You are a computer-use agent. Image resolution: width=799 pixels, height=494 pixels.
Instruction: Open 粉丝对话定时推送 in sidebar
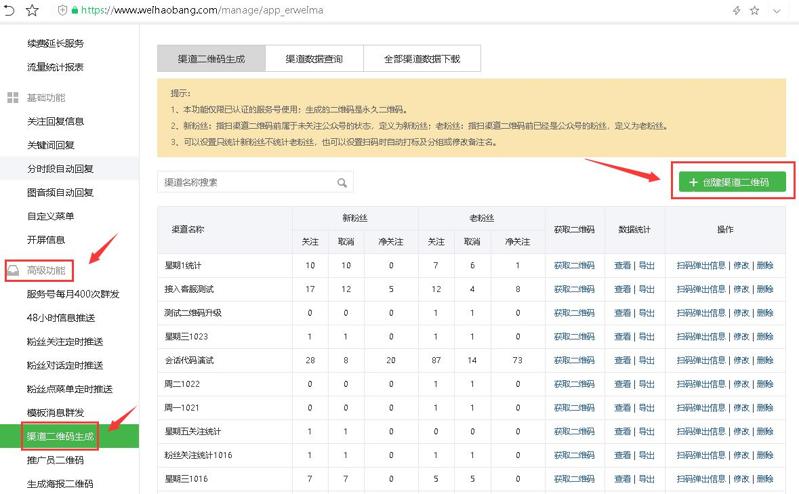(65, 365)
